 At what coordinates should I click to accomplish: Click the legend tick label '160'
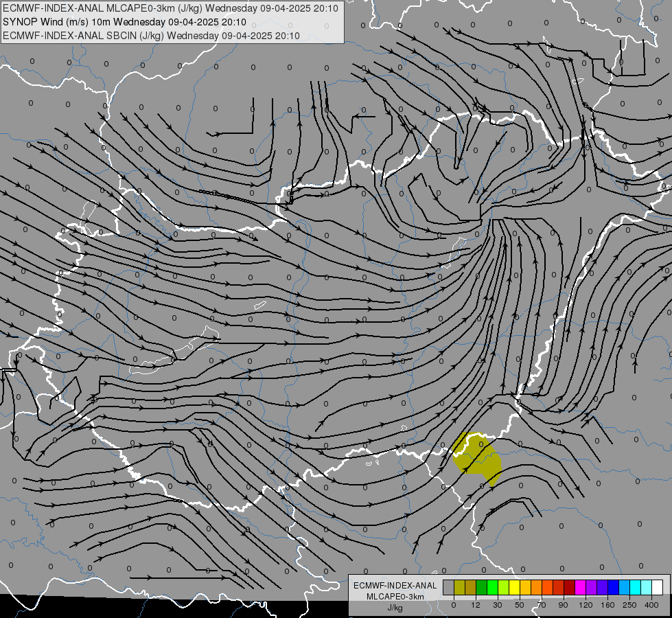[x=607, y=605]
